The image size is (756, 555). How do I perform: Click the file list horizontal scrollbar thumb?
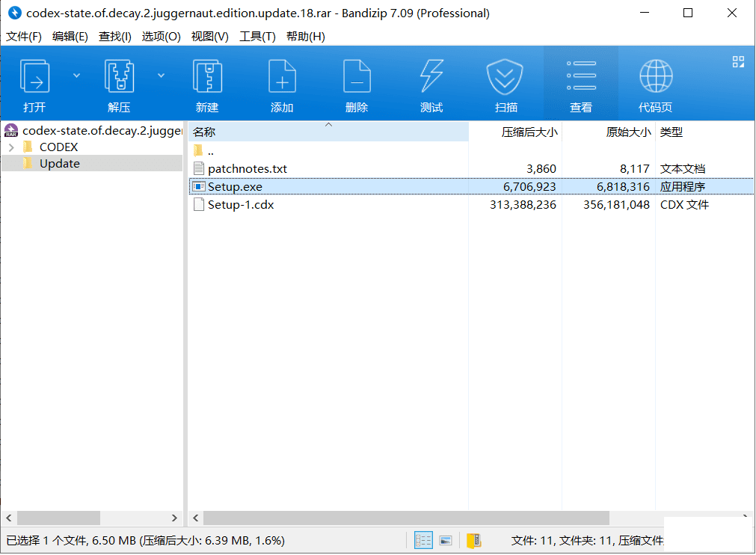(407, 518)
